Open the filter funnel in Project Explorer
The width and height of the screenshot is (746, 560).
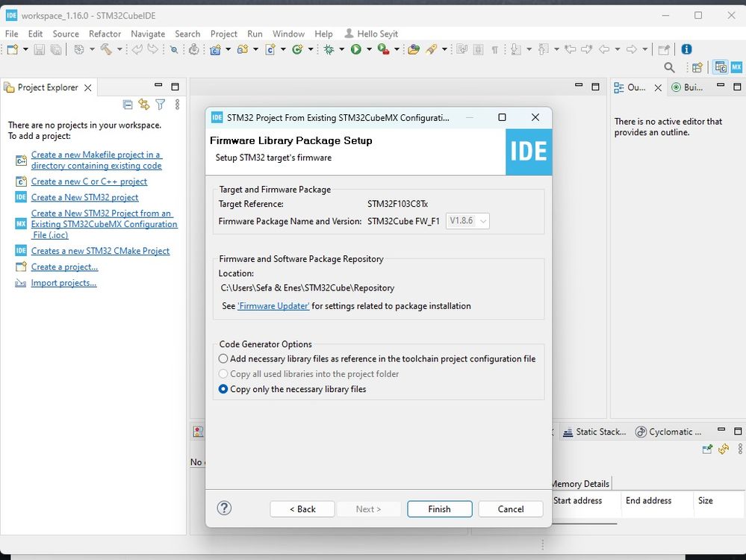160,105
